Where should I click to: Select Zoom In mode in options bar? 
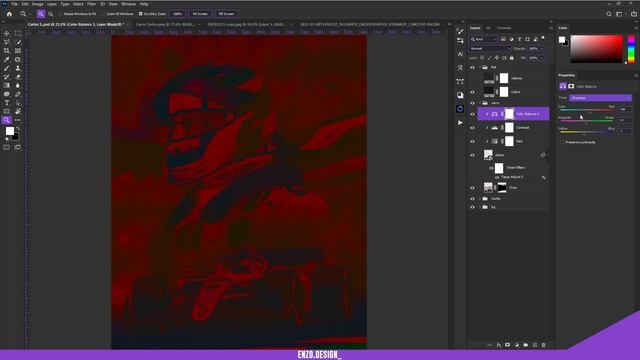coord(41,14)
